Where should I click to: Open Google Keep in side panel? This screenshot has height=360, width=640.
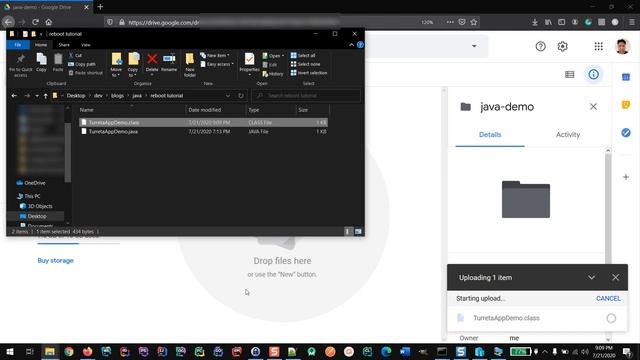click(x=626, y=104)
